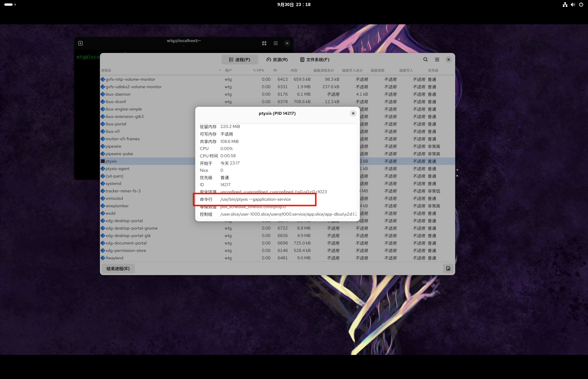Click the 结束进程(E) button
This screenshot has width=588, height=379.
pos(118,269)
